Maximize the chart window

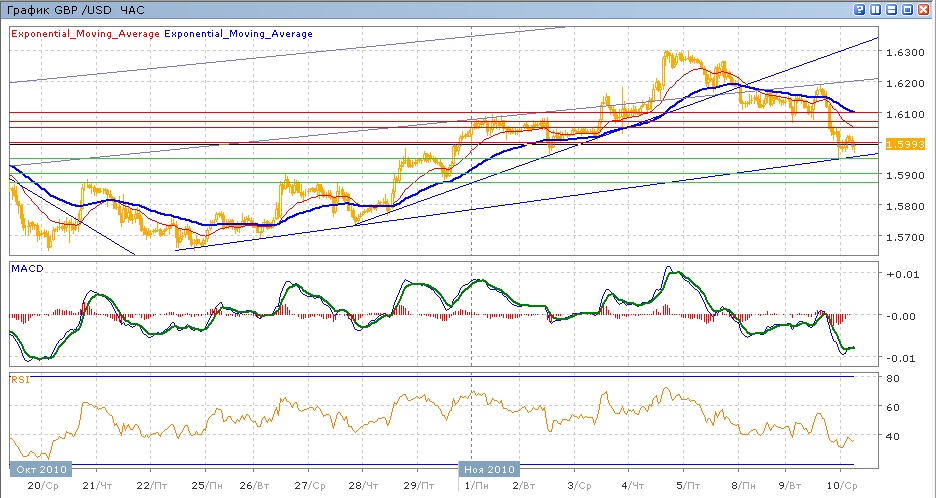click(908, 9)
